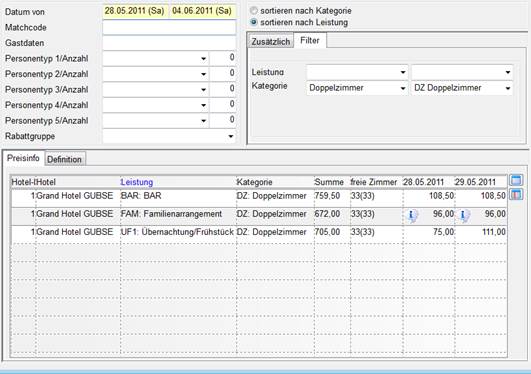Open first Leistung filter dropdown
531x374 pixels.
pyautogui.click(x=403, y=72)
